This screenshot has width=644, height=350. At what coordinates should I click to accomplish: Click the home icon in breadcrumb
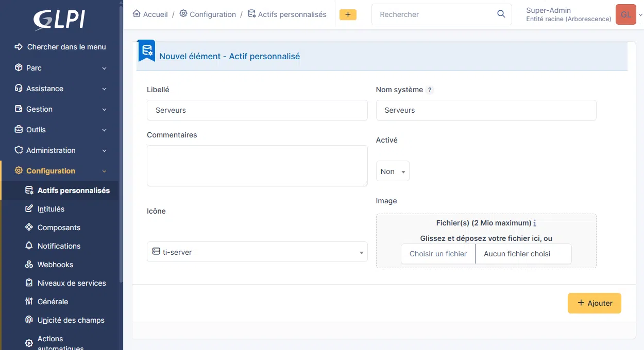[137, 14]
